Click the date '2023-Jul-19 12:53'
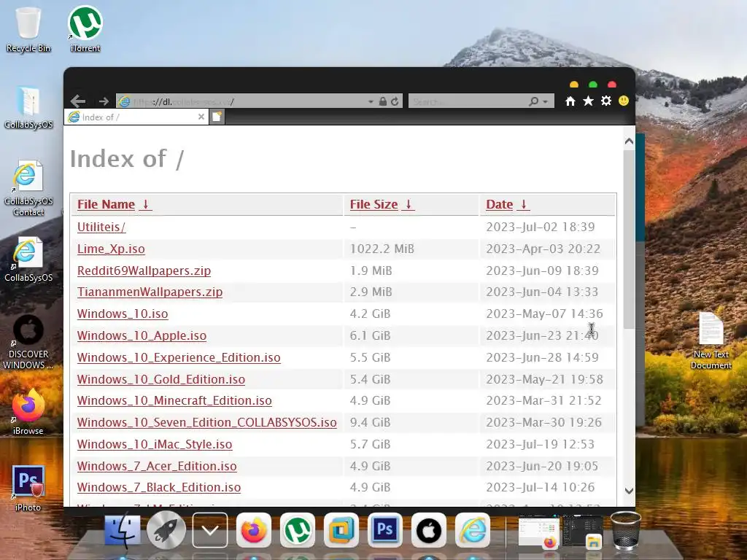Viewport: 747px width, 560px height. pos(541,444)
